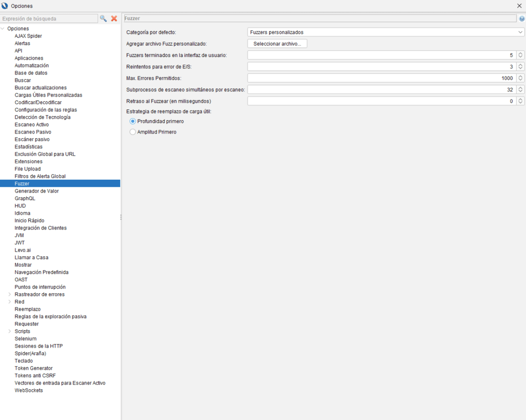
Task: Focus the Expresión de búsqueda search box
Action: pos(49,18)
